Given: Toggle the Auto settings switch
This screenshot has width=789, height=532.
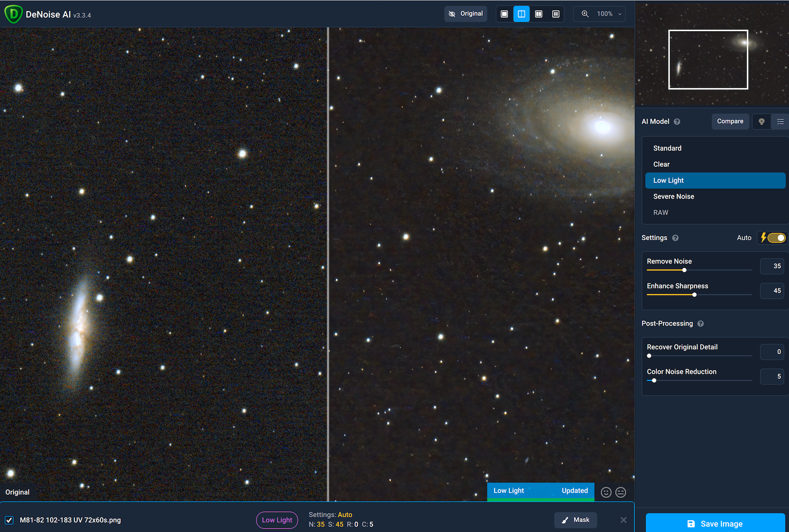Looking at the screenshot, I should [776, 238].
